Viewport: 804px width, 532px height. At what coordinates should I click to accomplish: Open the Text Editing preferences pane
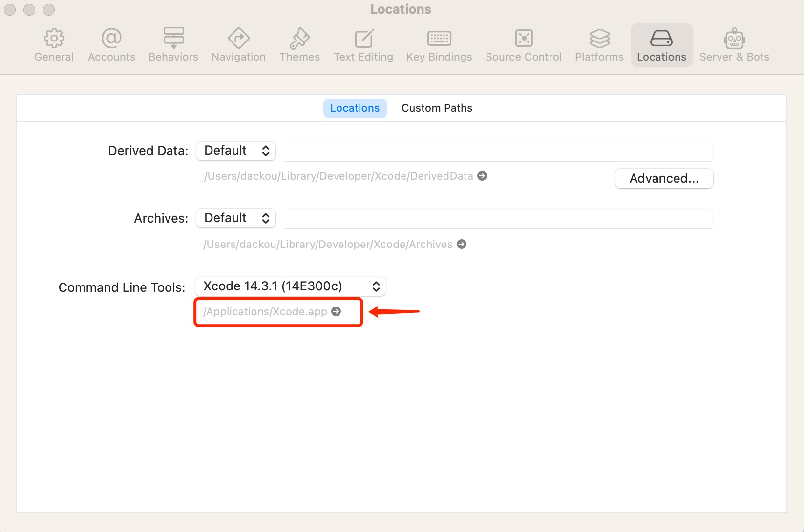[363, 45]
